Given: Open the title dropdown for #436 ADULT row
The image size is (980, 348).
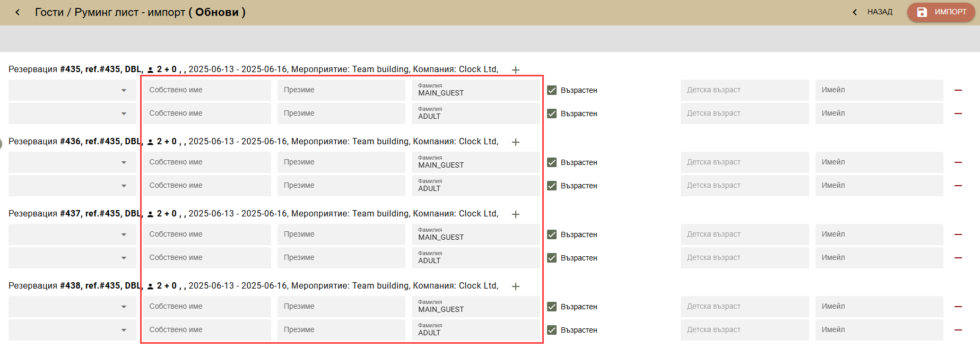Looking at the screenshot, I should pyautogui.click(x=72, y=186).
